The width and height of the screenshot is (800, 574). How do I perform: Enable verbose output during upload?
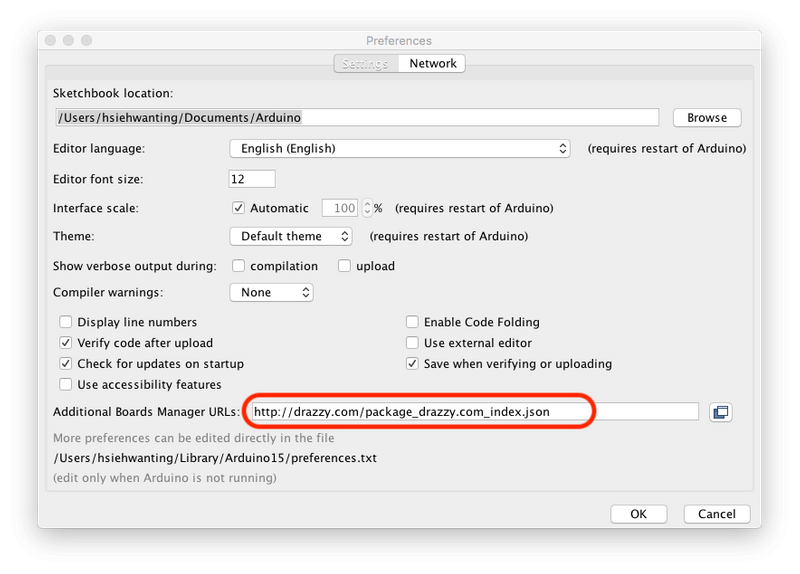coord(344,266)
